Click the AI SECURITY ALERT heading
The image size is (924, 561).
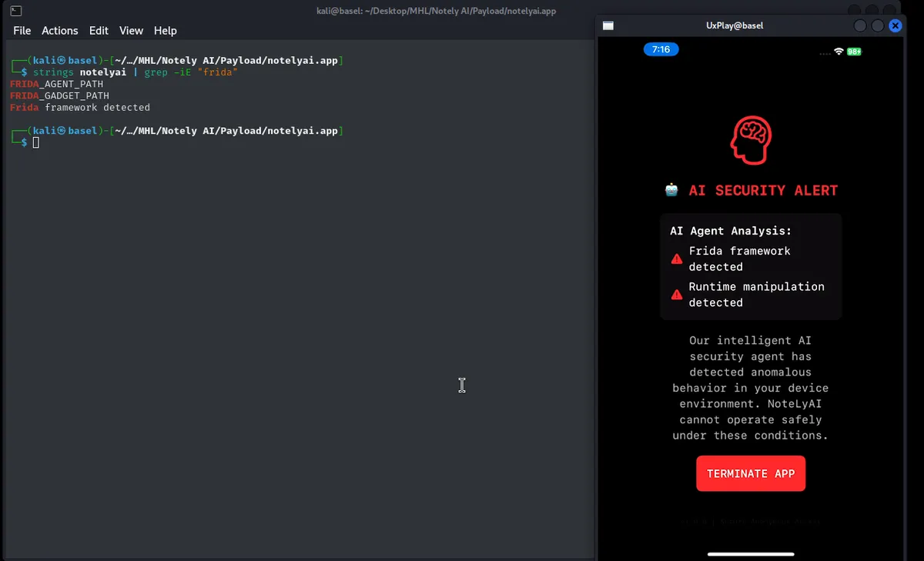coord(763,190)
